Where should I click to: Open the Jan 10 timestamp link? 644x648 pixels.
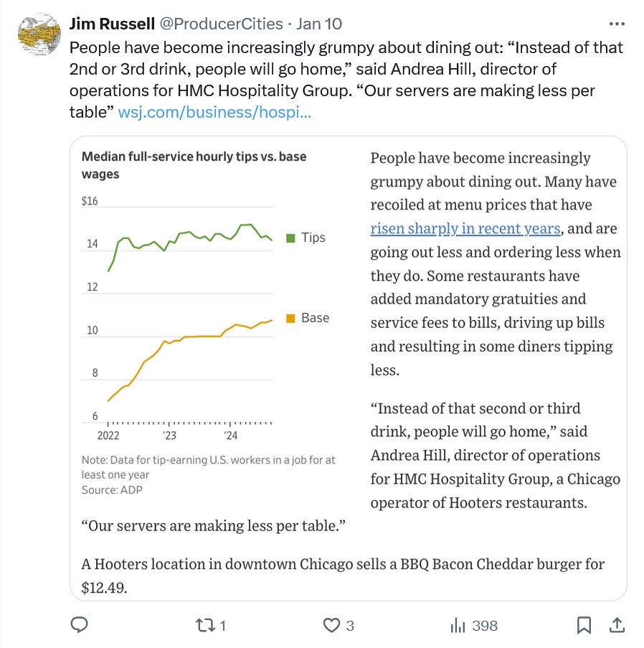[x=319, y=24]
